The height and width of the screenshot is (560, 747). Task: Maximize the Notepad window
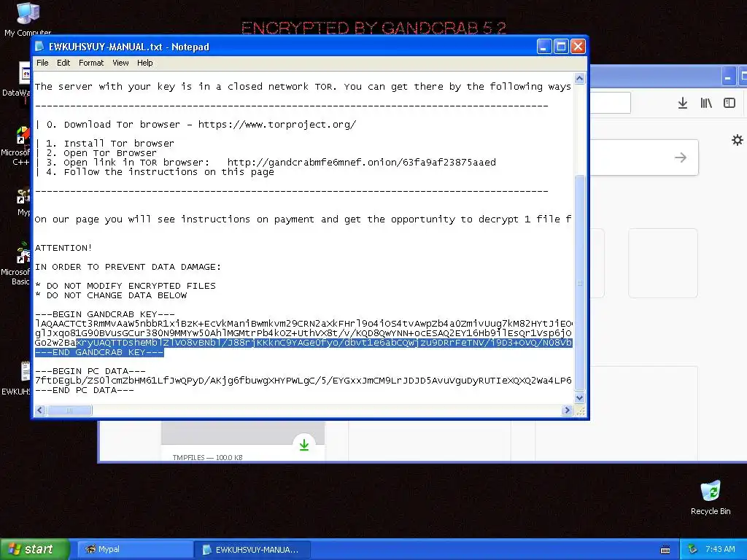click(x=561, y=47)
